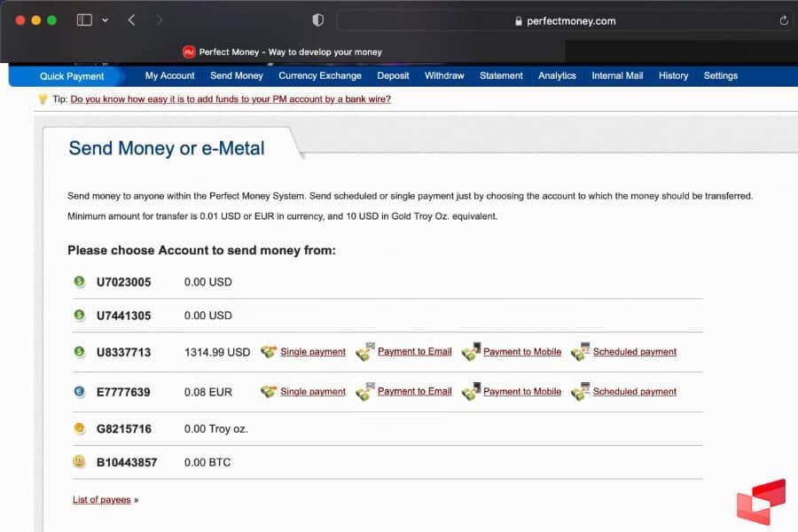The image size is (798, 532).
Task: Select account number E7777639
Action: point(123,392)
